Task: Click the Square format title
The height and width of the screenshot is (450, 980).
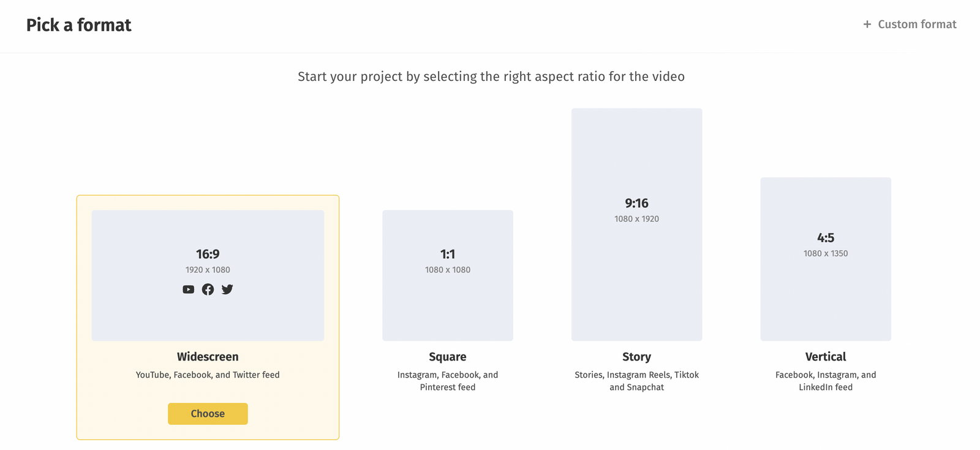Action: [448, 357]
